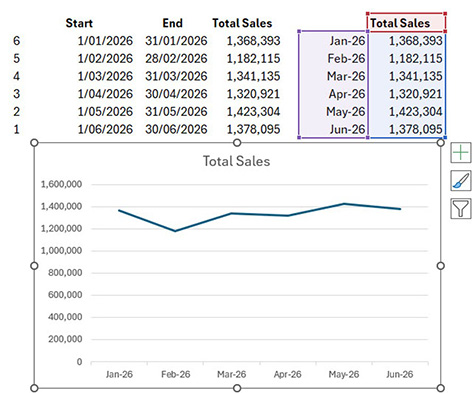Open the Chart Filters funnel button

coord(461,209)
